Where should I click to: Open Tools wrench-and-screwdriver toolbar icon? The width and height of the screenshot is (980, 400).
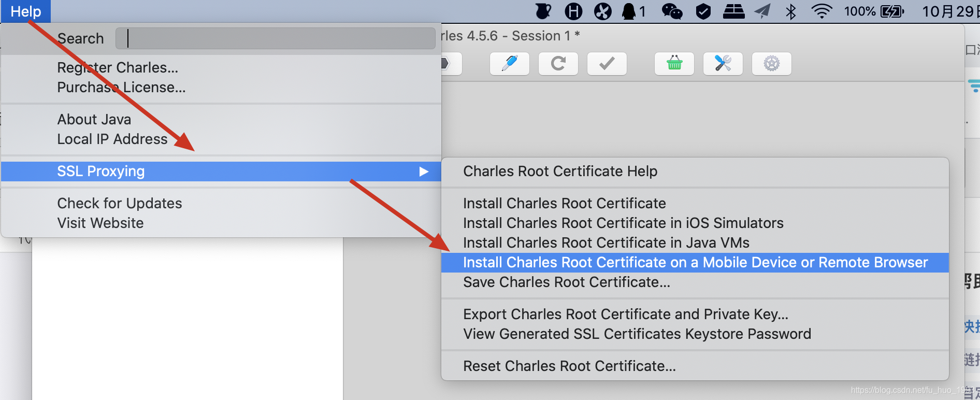(723, 64)
